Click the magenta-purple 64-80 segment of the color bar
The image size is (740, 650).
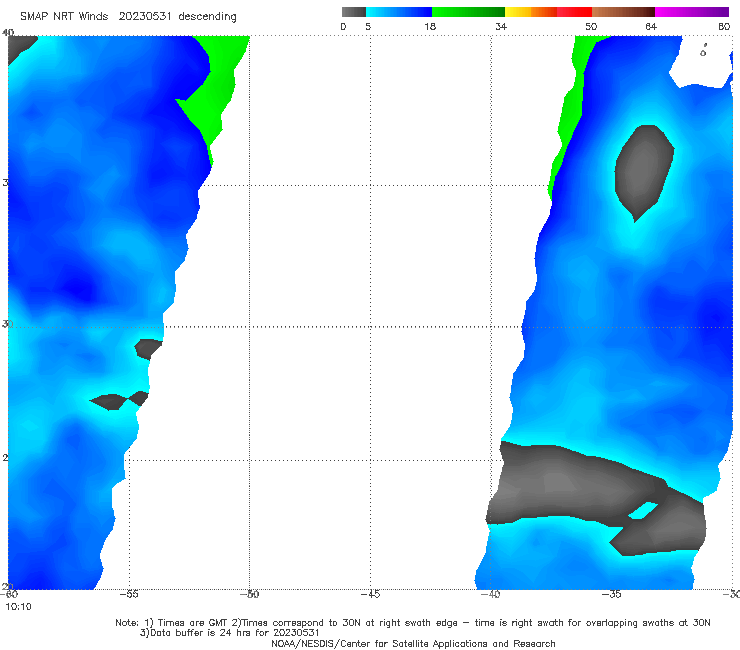[692, 12]
